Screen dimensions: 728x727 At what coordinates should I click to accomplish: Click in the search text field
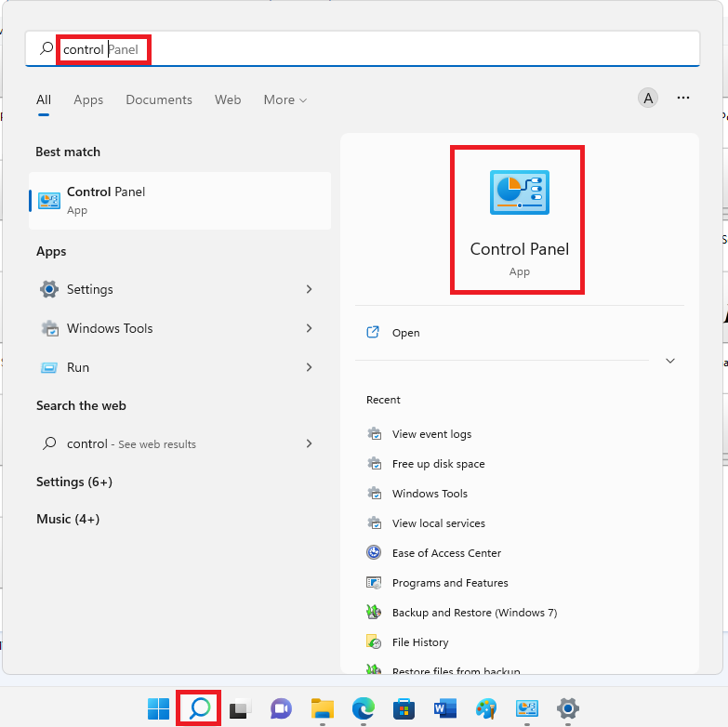click(x=363, y=48)
